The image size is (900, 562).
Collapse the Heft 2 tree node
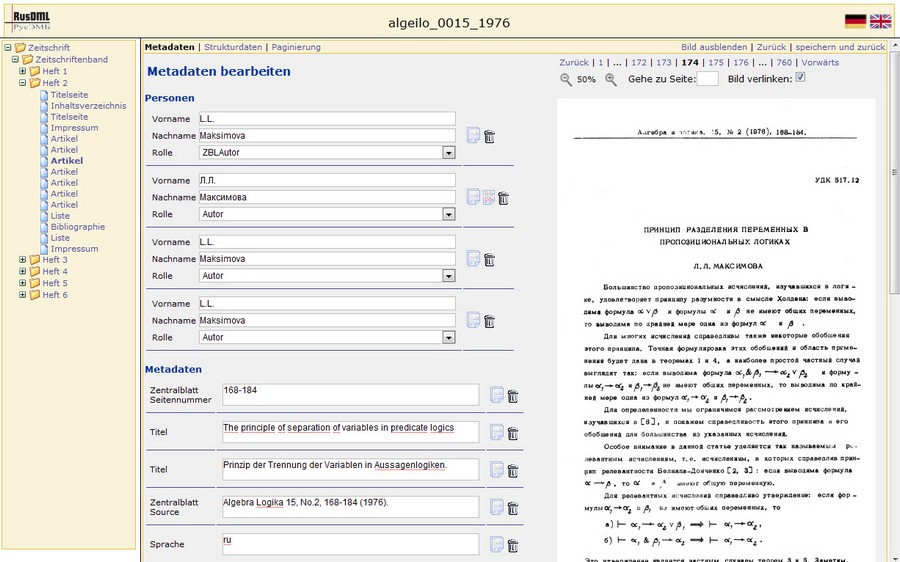click(x=23, y=83)
